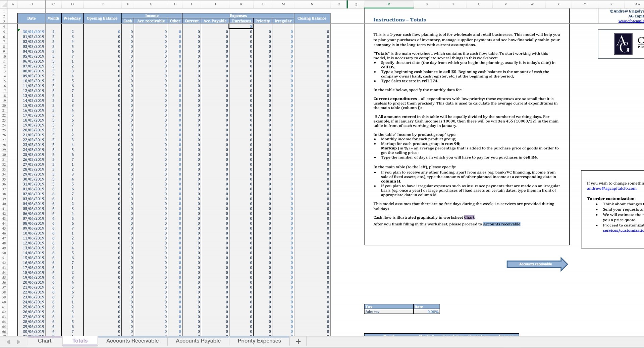Click the Month header cell
The width and height of the screenshot is (644, 348).
click(53, 18)
